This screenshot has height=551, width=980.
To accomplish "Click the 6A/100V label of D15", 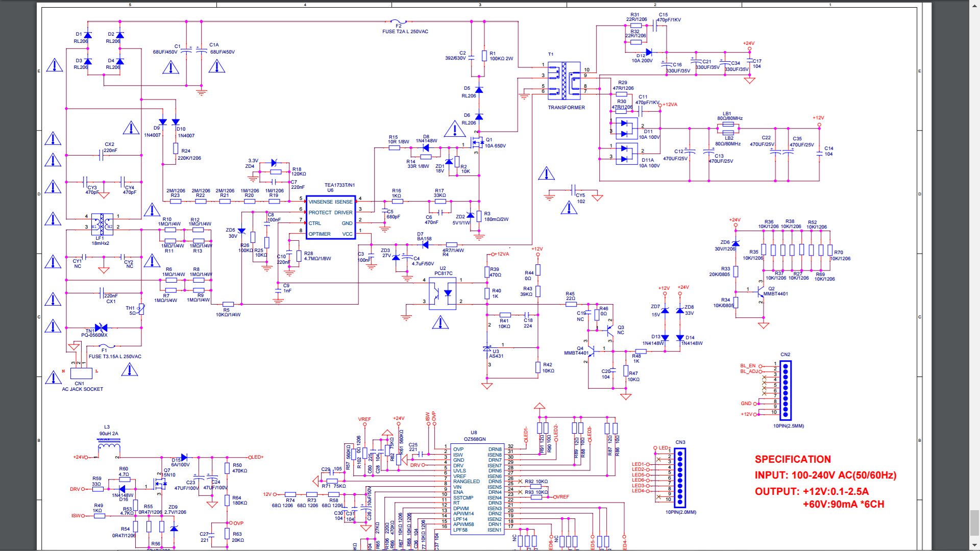I will point(180,465).
